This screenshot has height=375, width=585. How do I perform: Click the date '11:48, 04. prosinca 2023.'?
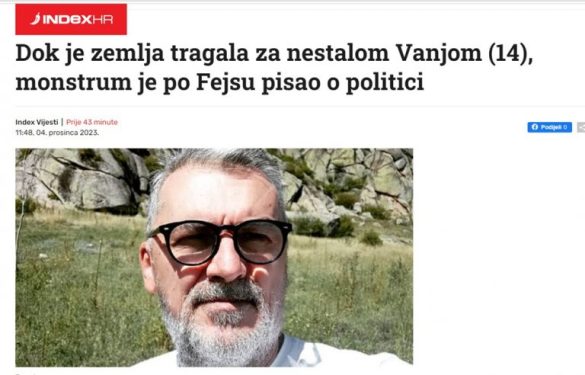(57, 132)
